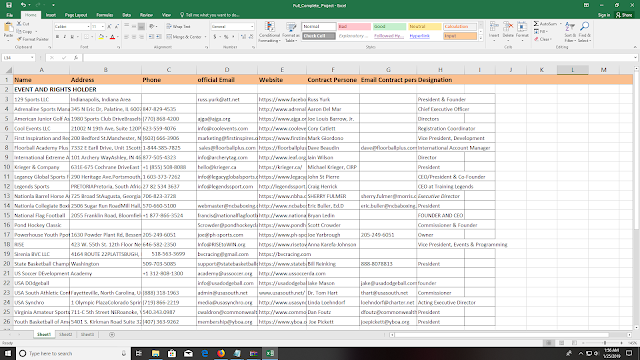Image resolution: width=640 pixels, height=360 pixels.
Task: Add a new sheet with plus button
Action: click(112, 334)
